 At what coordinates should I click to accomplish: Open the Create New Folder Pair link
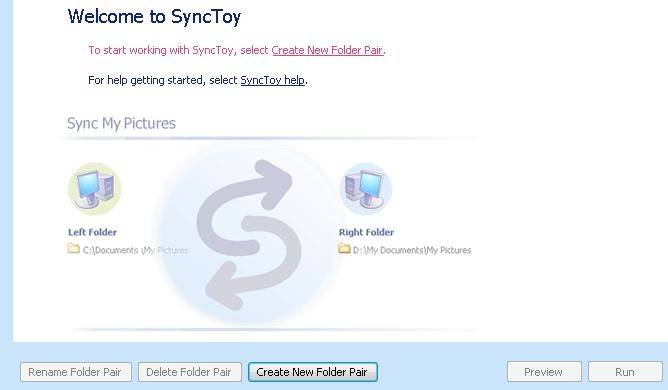point(327,50)
